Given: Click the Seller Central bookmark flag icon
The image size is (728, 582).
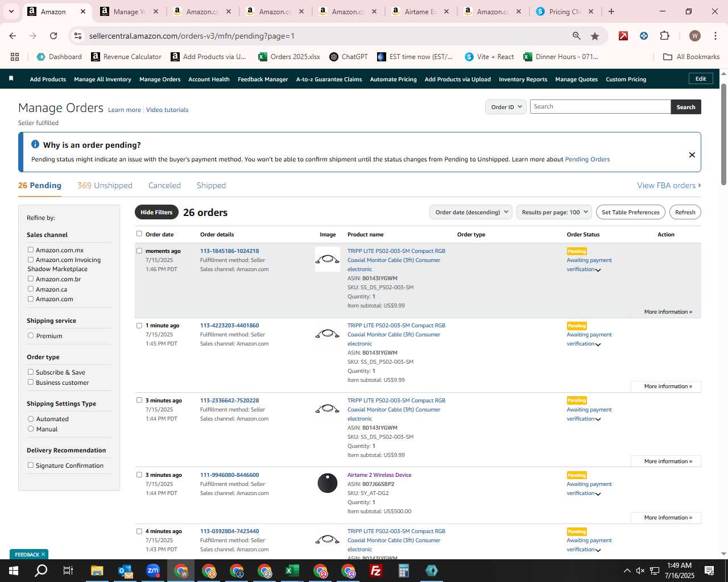Looking at the screenshot, I should coord(11,78).
